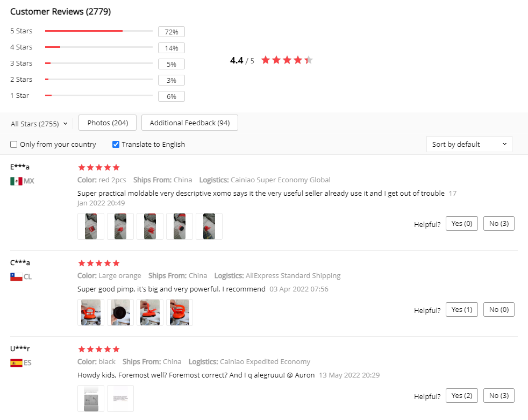The image size is (528, 420).
Task: Open first photo in C***a's review
Action: click(91, 312)
